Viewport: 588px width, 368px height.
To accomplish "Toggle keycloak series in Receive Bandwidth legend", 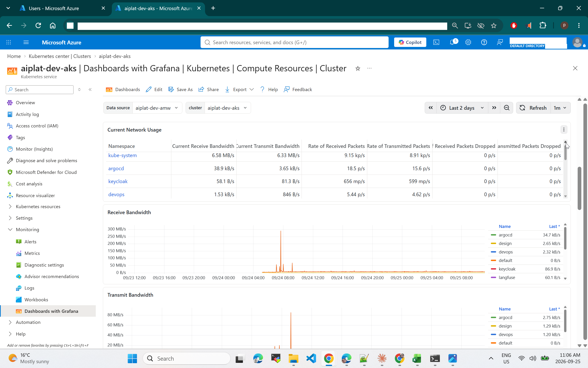I will pyautogui.click(x=507, y=269).
